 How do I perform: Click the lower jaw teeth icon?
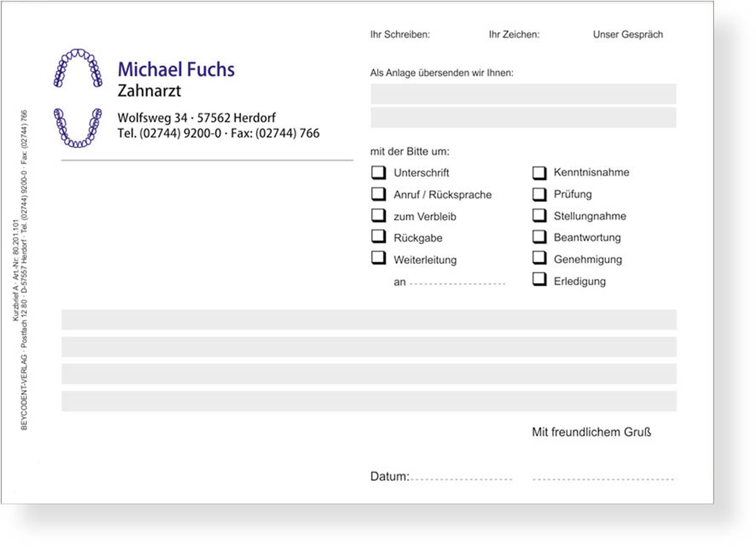[78, 128]
